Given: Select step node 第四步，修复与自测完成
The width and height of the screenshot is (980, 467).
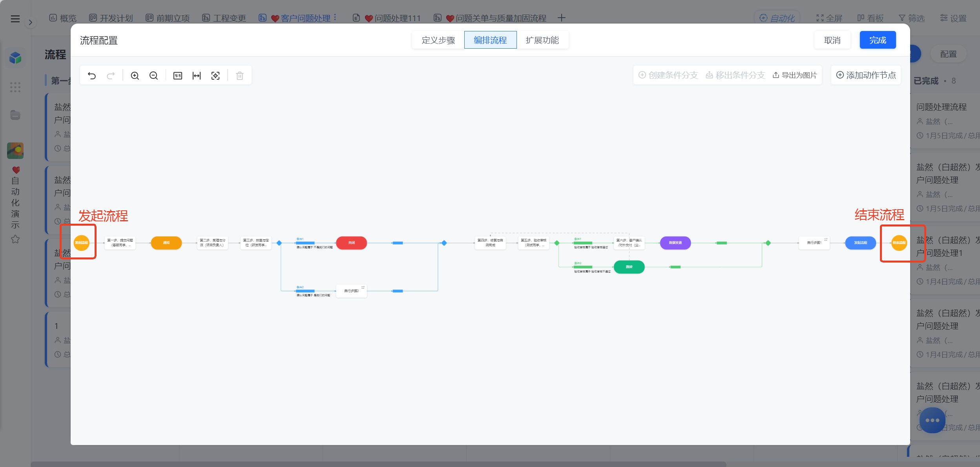Looking at the screenshot, I should pos(490,243).
